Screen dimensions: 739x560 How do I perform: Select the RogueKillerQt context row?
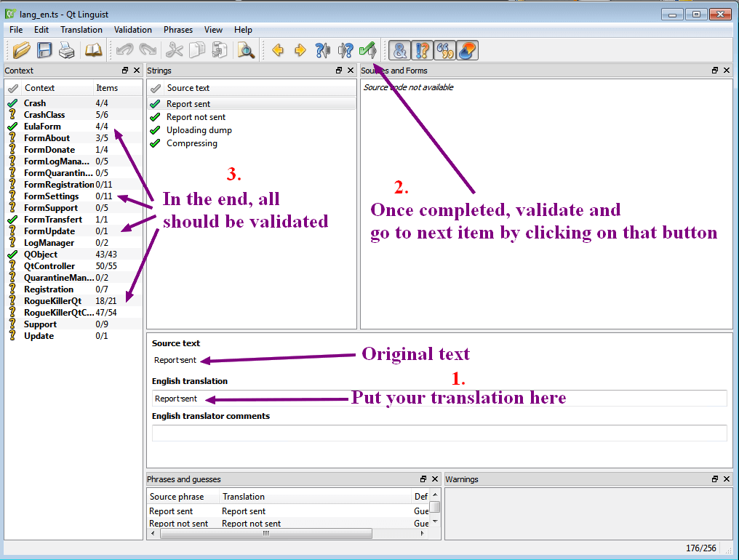click(52, 301)
